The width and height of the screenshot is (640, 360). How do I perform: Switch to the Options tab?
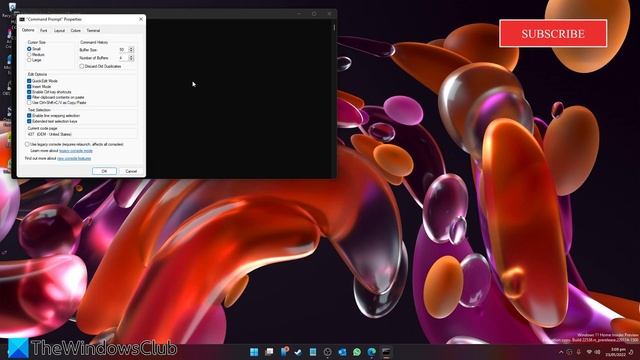click(28, 30)
